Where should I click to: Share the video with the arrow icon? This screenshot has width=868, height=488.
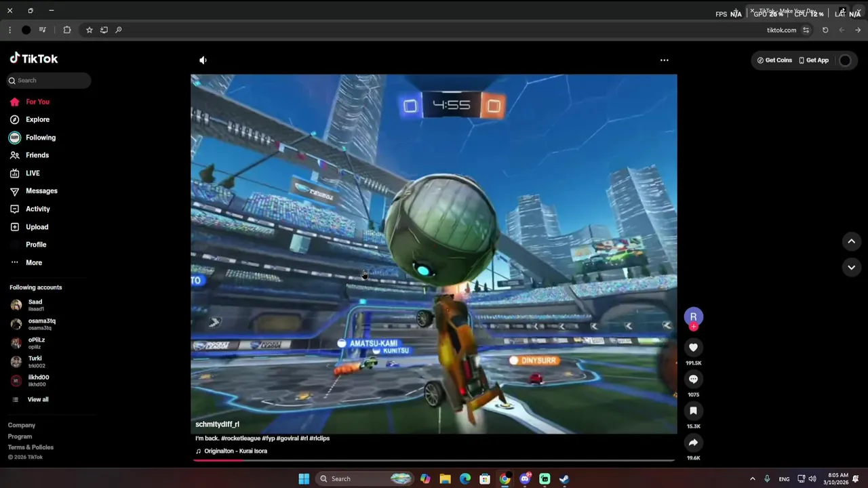pyautogui.click(x=693, y=443)
